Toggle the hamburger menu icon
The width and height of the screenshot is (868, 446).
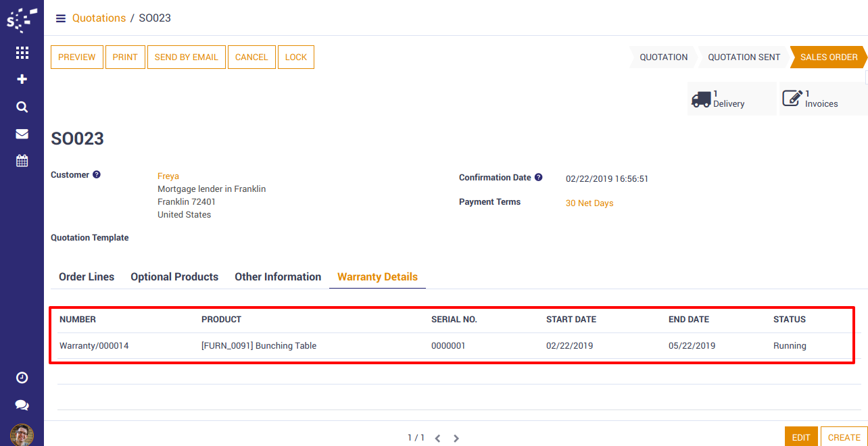click(x=61, y=18)
